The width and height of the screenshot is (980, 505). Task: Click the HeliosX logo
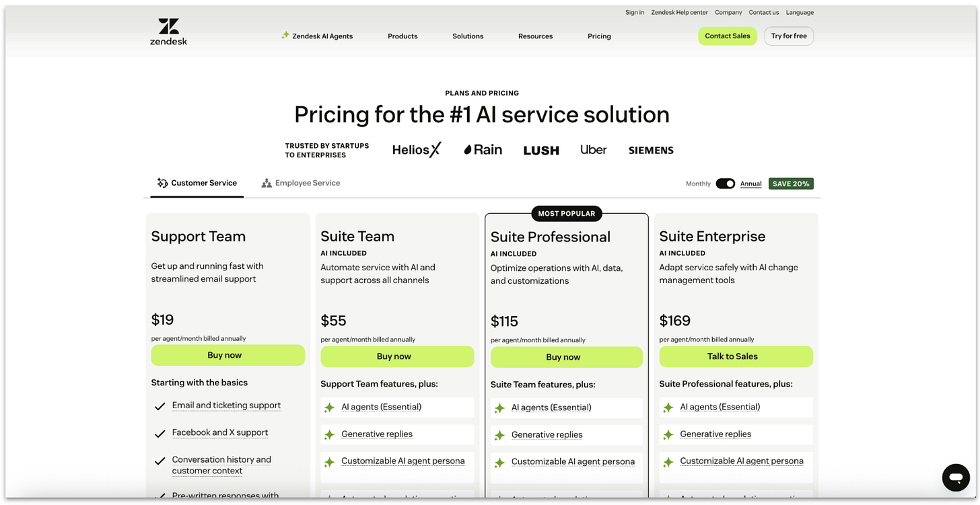coord(417,150)
